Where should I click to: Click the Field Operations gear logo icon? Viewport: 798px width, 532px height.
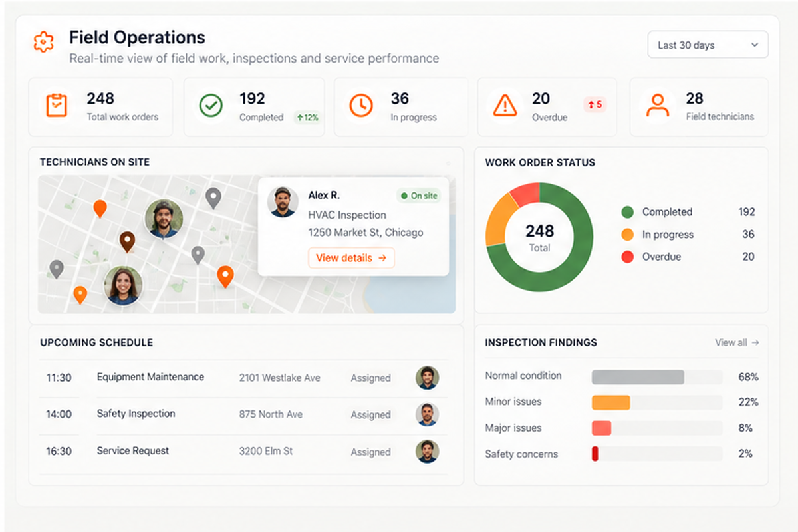click(44, 42)
